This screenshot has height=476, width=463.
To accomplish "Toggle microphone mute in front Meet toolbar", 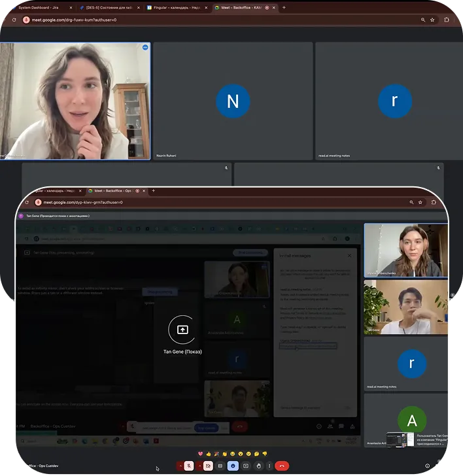I will click(189, 466).
